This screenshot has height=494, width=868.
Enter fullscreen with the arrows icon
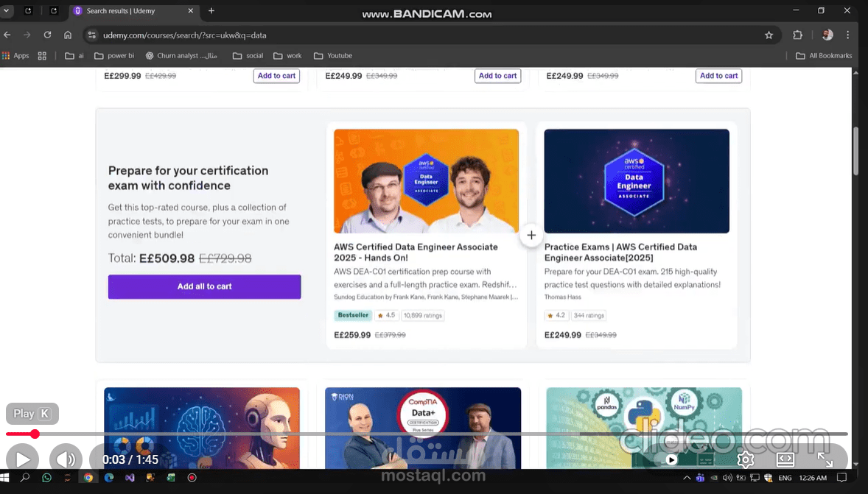click(x=825, y=459)
